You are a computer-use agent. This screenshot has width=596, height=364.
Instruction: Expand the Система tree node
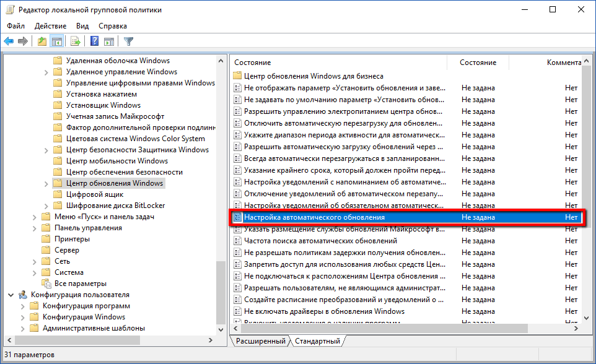[34, 272]
